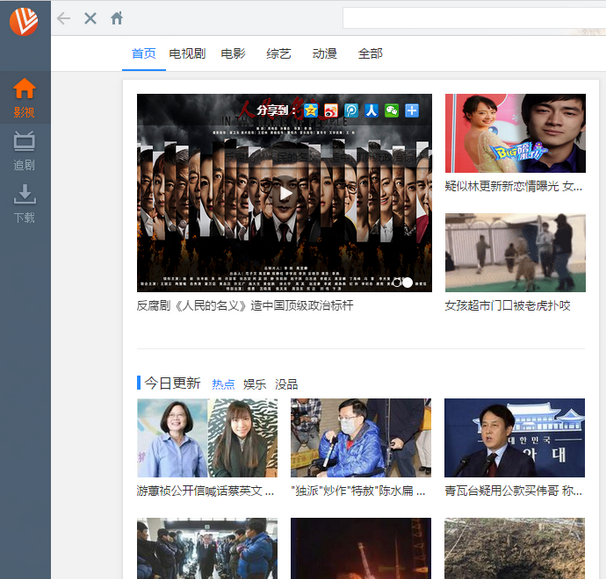Share to Renren via blue figure icon
Screen dimensions: 606x579
[371, 110]
